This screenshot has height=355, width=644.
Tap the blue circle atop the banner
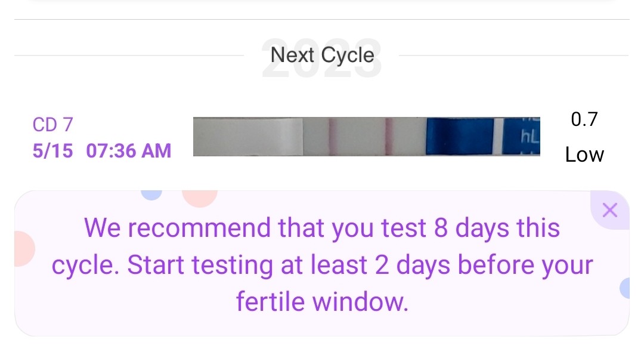[152, 195]
